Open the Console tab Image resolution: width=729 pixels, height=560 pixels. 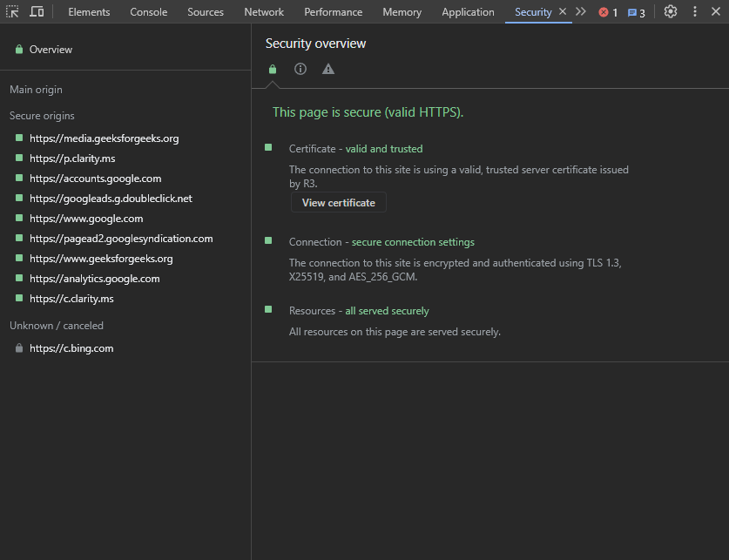click(149, 12)
